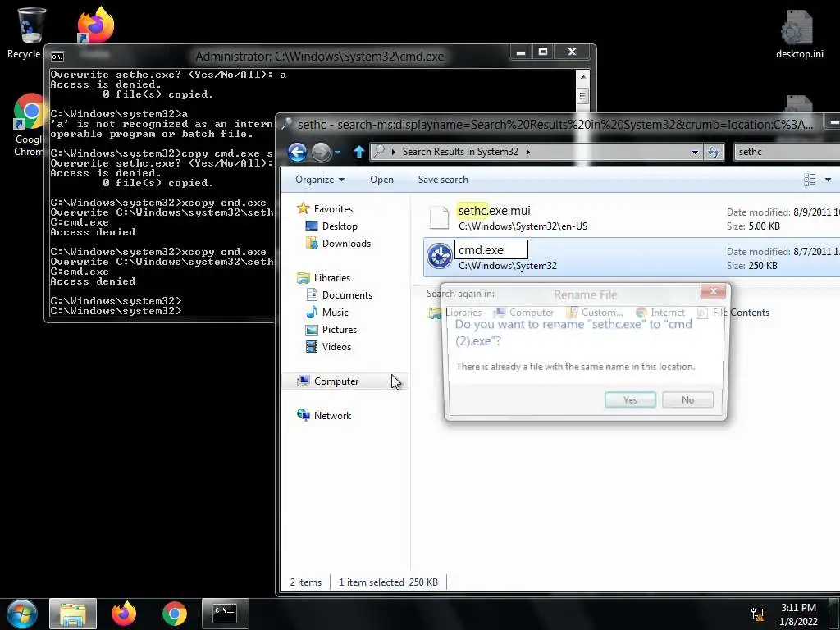Screen dimensions: 840x630
Task: Select the cmd.exe file icon in results
Action: 440,257
